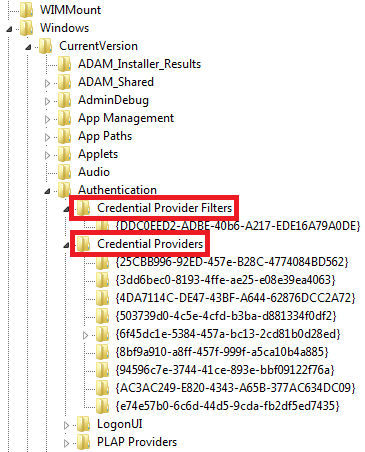
Task: Click the WIMMount folder icon
Action: tap(27, 10)
